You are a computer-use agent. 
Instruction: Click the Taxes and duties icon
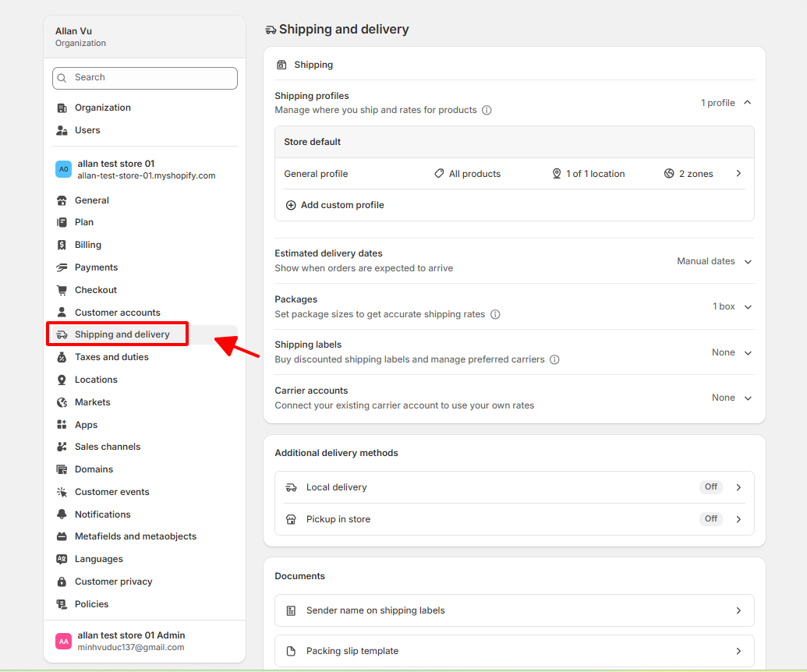[62, 357]
